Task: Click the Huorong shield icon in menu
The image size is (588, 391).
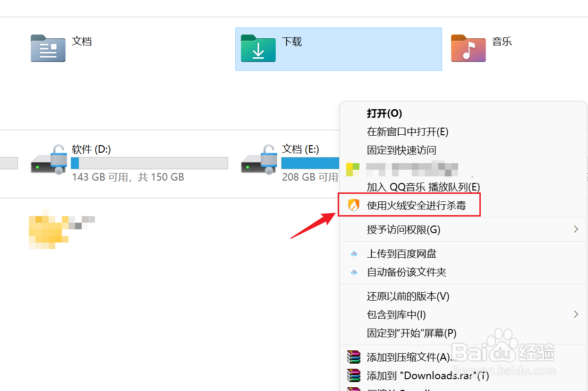Action: pos(354,205)
